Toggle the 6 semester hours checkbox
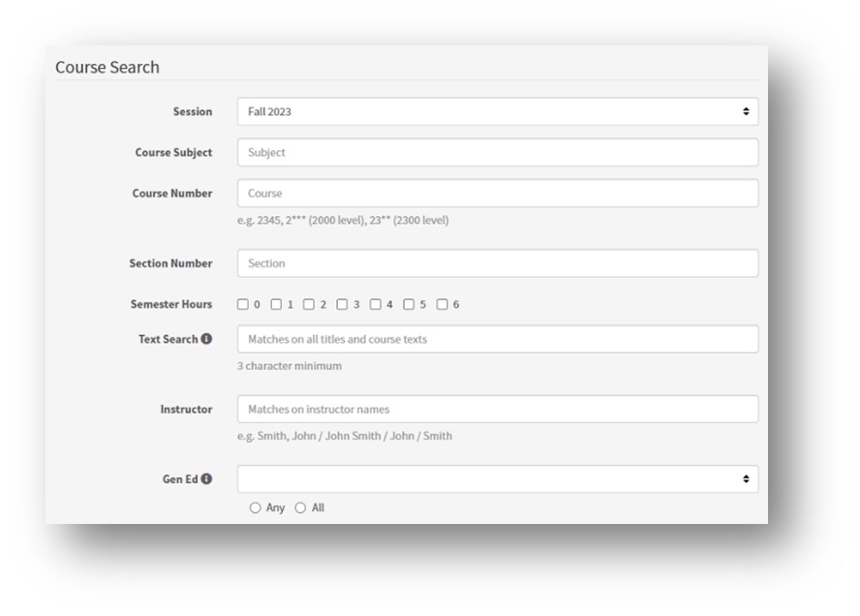The image size is (860, 616). (442, 304)
